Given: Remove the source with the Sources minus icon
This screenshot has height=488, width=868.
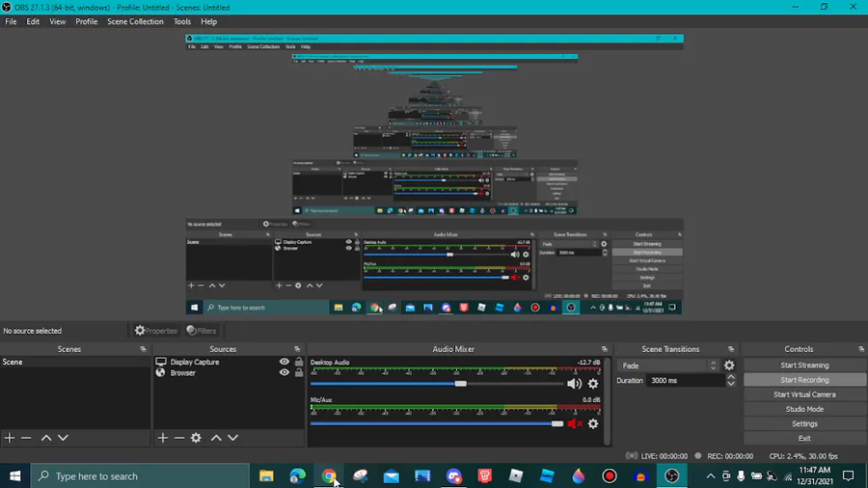Looking at the screenshot, I should (178, 438).
